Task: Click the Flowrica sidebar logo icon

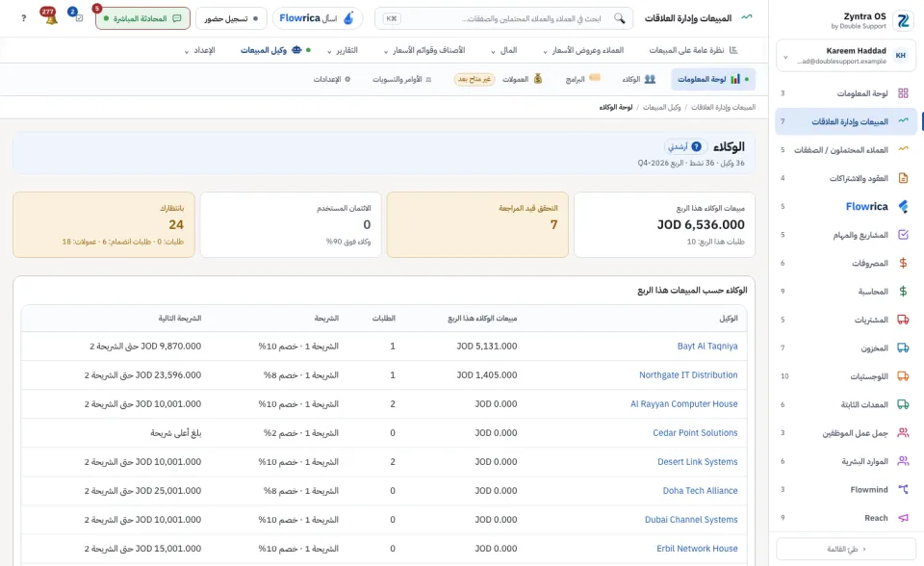Action: pyautogui.click(x=903, y=206)
